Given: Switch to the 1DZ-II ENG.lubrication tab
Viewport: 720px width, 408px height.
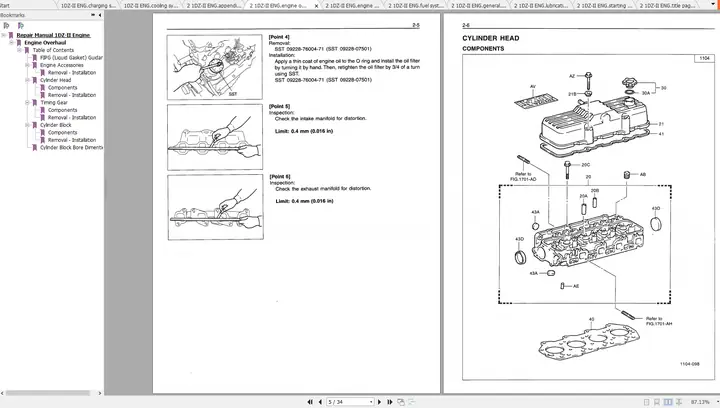Looking at the screenshot, I should (540, 6).
